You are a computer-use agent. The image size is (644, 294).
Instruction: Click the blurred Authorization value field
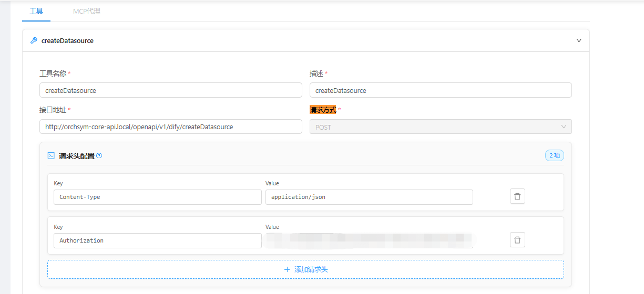coord(369,240)
